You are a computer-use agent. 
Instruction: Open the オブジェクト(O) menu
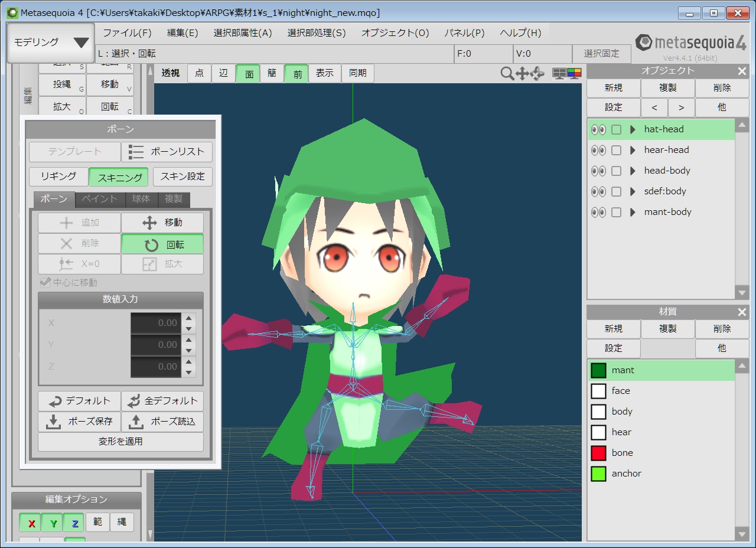click(395, 33)
